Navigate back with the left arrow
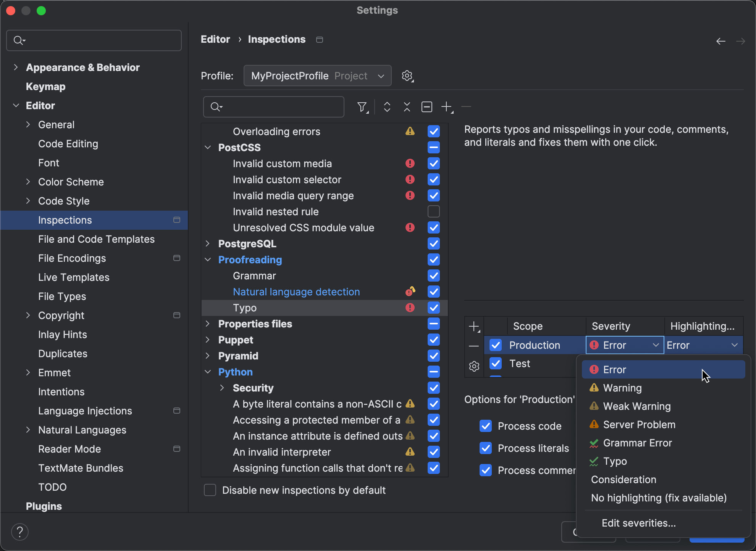 point(721,41)
